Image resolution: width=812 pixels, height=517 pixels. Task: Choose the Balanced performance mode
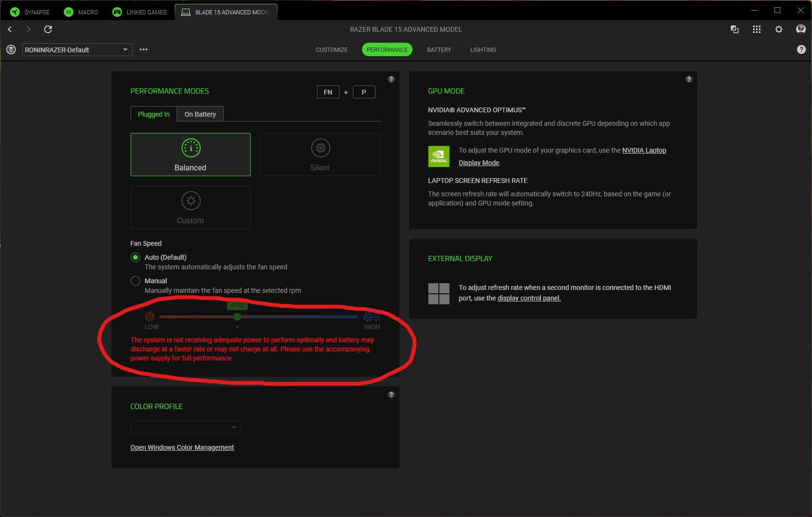(x=191, y=155)
